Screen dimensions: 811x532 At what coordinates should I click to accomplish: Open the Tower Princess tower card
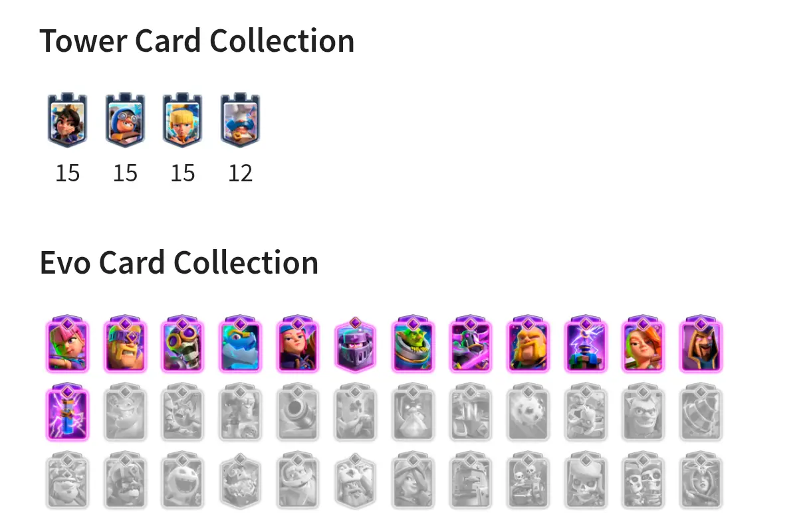coord(68,121)
